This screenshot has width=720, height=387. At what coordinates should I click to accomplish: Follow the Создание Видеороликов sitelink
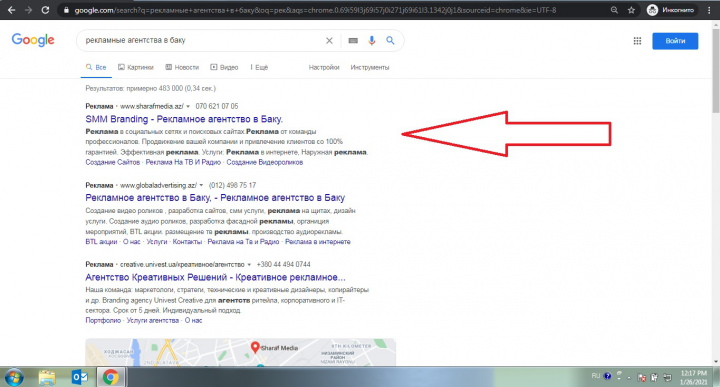264,162
